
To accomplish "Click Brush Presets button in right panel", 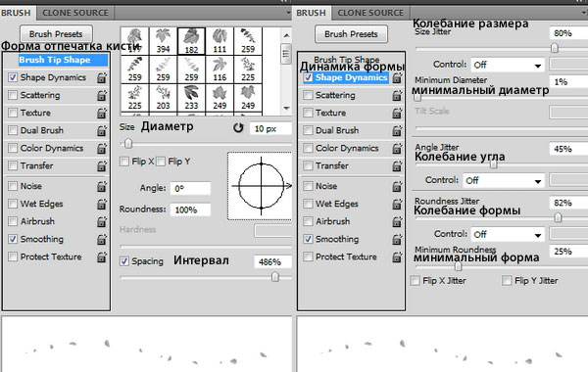I will click(351, 34).
